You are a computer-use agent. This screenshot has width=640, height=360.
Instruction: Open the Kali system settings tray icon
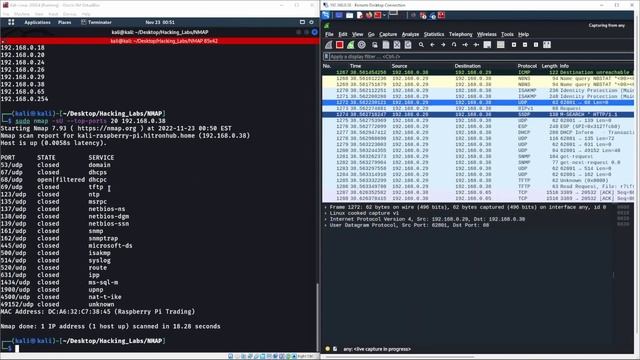click(x=311, y=22)
